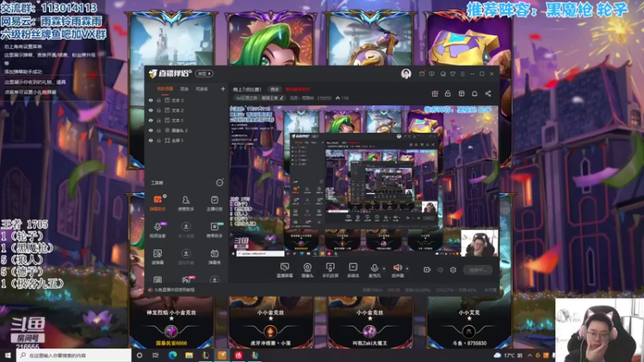Toggle visibility of 文本 3 source

151,100
